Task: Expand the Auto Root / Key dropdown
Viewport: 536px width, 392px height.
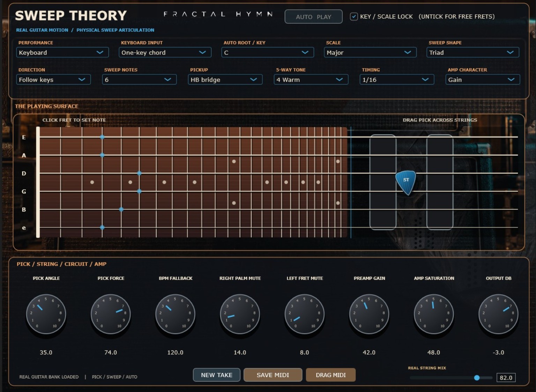Action: (268, 52)
